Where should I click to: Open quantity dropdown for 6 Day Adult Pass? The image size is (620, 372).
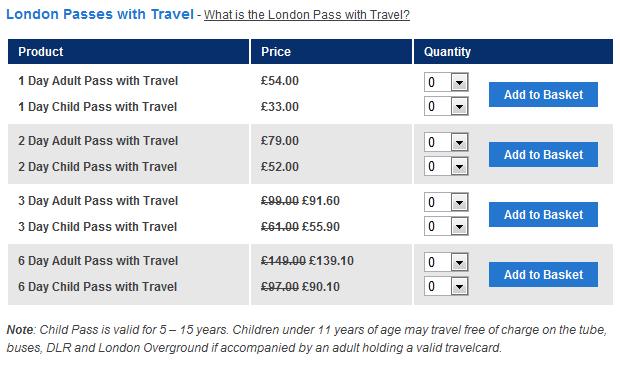[446, 262]
